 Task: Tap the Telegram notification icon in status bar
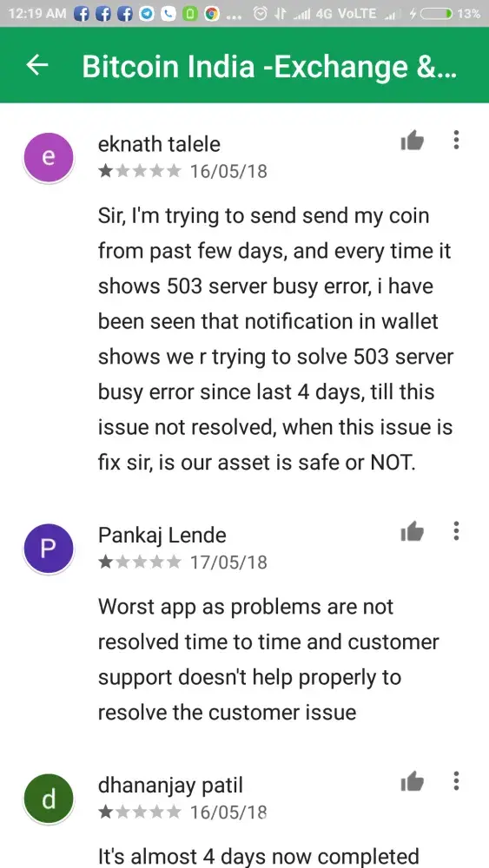click(x=147, y=14)
